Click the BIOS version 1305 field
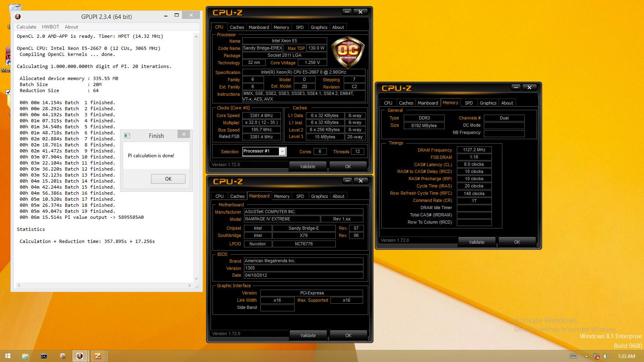644x362 pixels. 303,268
